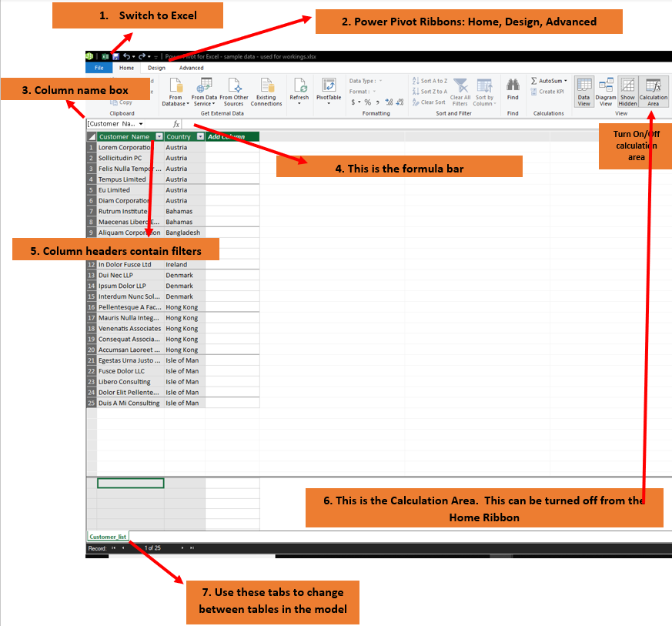The height and width of the screenshot is (626, 672).
Task: Toggle the Calculation Area
Action: pos(654,92)
